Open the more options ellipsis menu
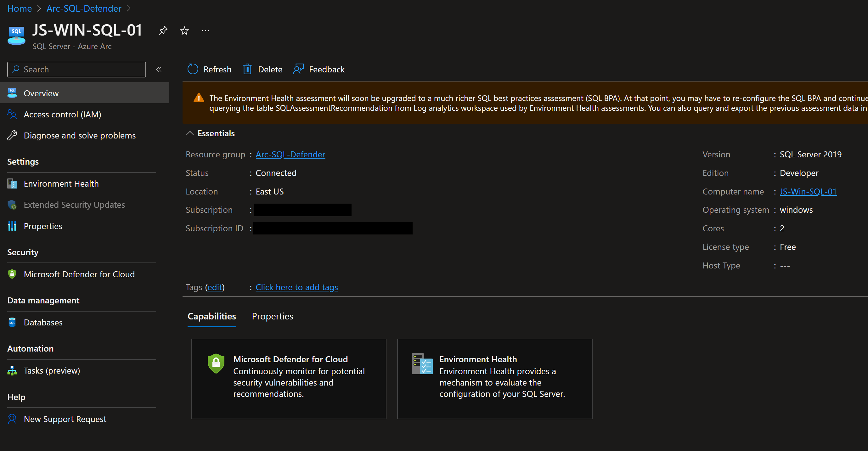Viewport: 868px width, 451px height. [206, 31]
